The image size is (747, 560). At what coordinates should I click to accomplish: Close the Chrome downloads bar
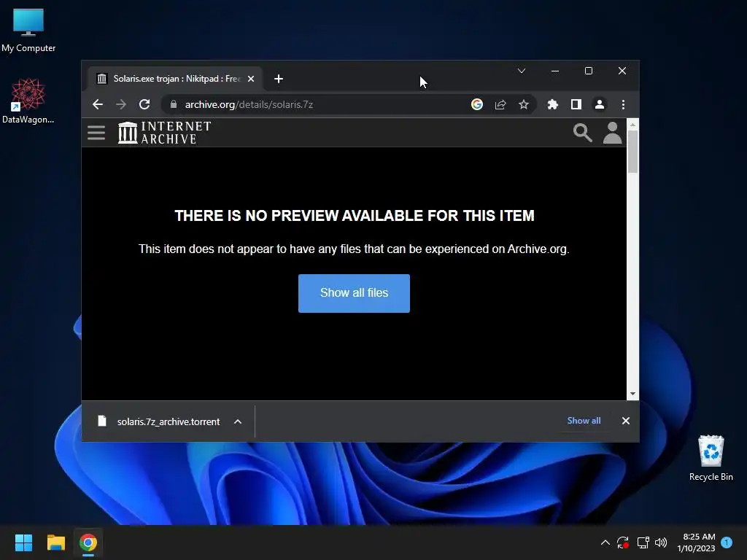tap(625, 421)
